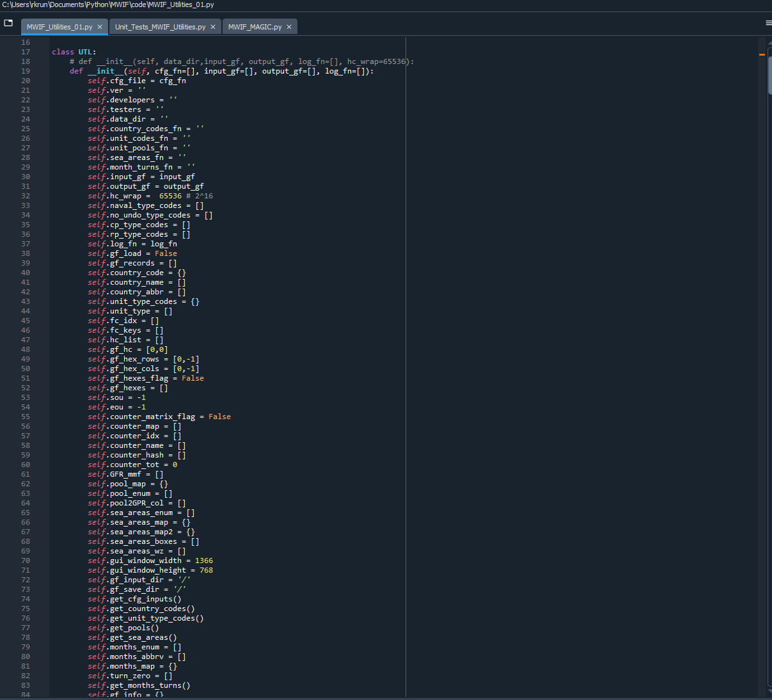Click line number 83

point(26,685)
